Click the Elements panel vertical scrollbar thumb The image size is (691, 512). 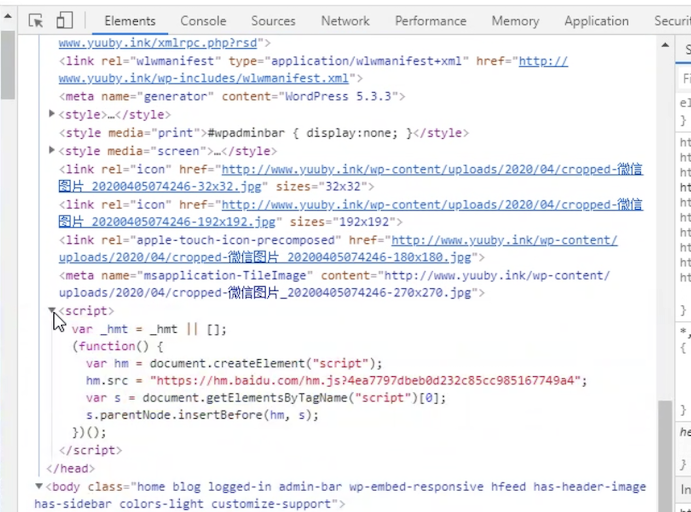point(665,456)
